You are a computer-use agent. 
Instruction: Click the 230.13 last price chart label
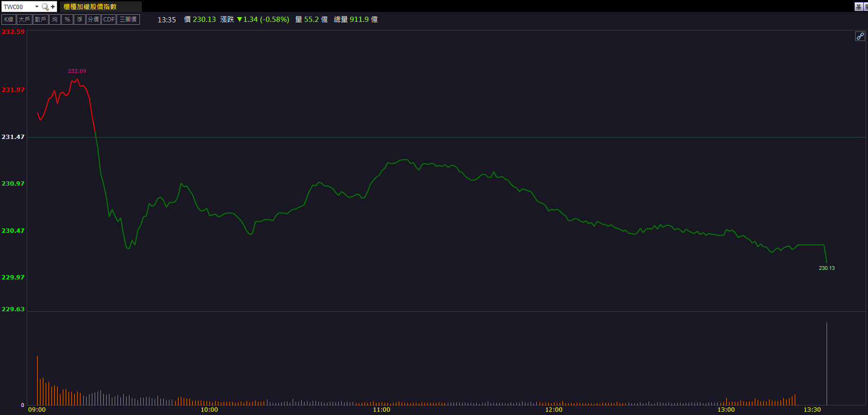point(827,268)
